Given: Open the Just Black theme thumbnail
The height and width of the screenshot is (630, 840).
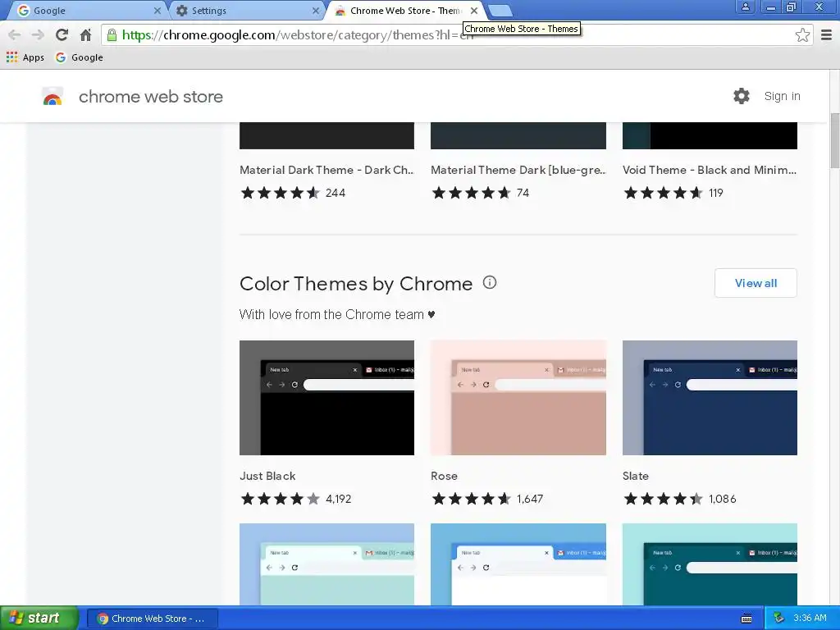Looking at the screenshot, I should pyautogui.click(x=326, y=398).
